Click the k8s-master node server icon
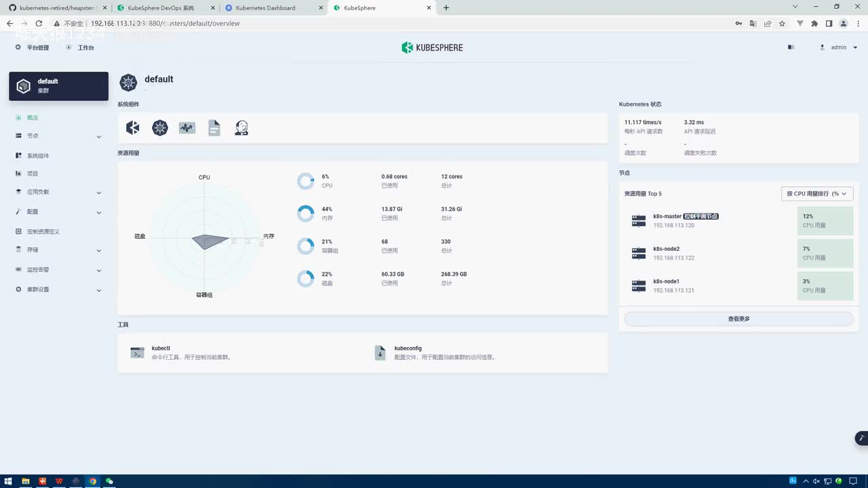 639,220
